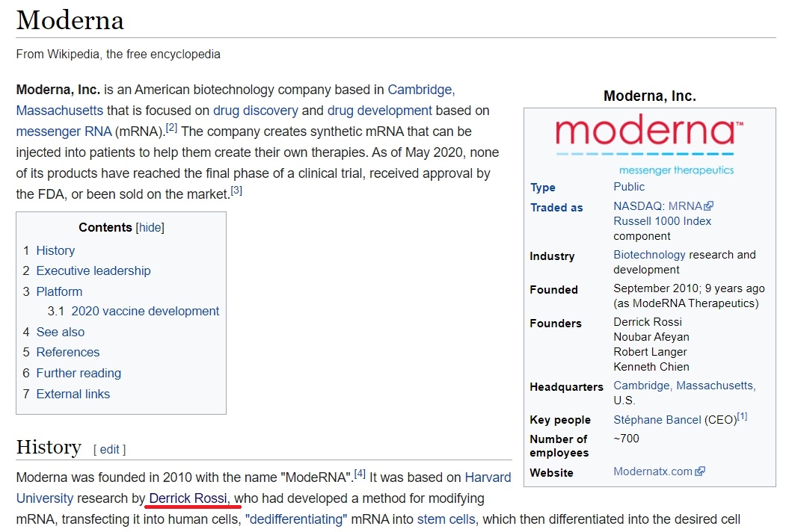The image size is (789, 532).
Task: Click the "Industry" infobox label
Action: 552,256
